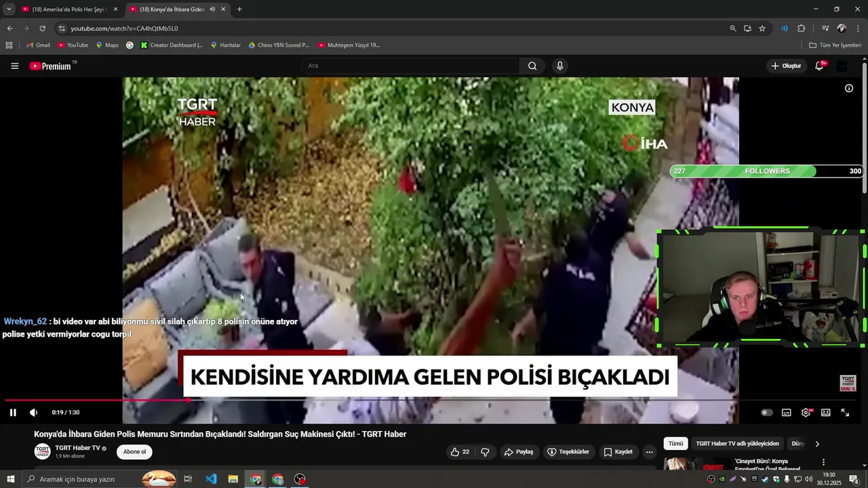Open the TGRT Haber TV channel avatar

click(x=42, y=451)
